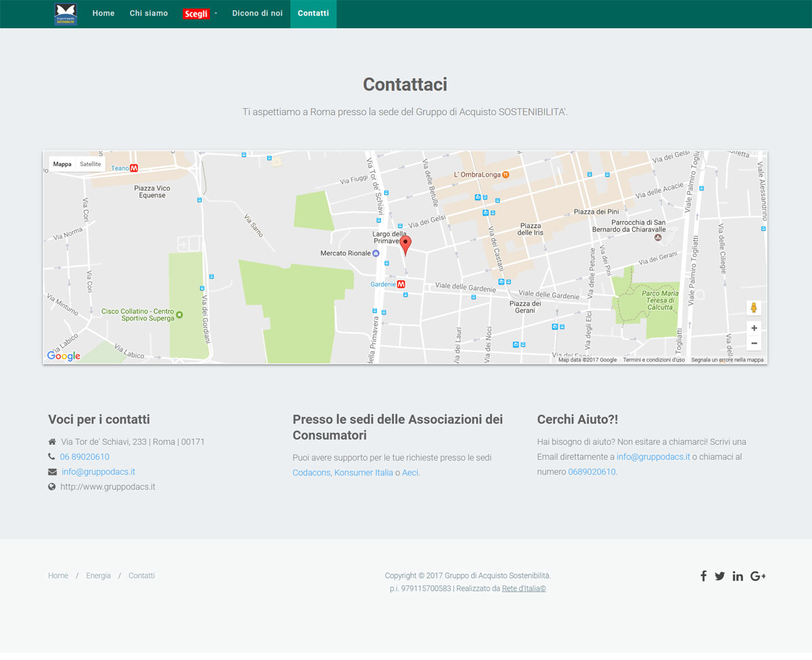
Task: Switch map to Satellite view
Action: click(90, 164)
